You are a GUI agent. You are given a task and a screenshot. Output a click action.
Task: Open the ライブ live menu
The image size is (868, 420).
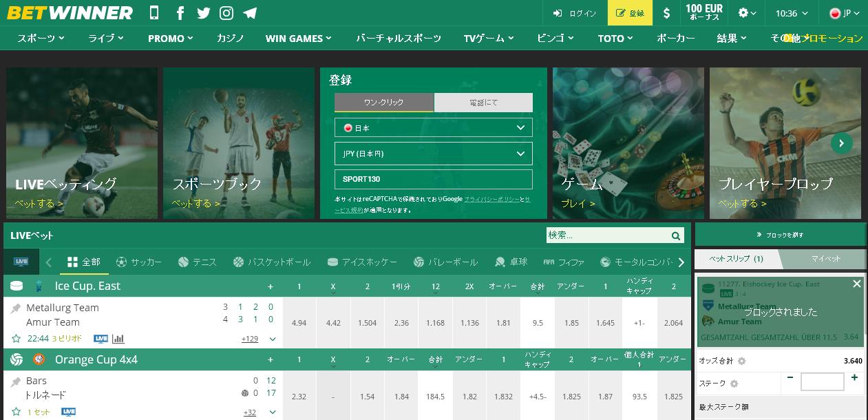(x=106, y=39)
